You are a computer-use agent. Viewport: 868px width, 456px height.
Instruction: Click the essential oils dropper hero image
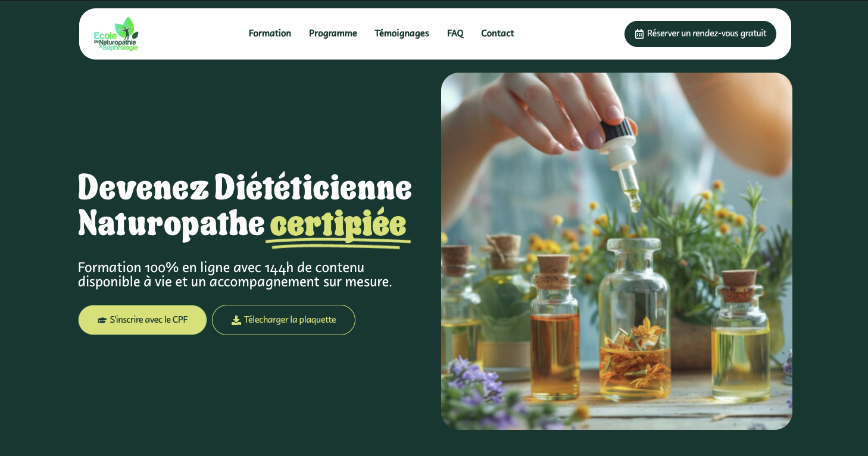pos(617,251)
